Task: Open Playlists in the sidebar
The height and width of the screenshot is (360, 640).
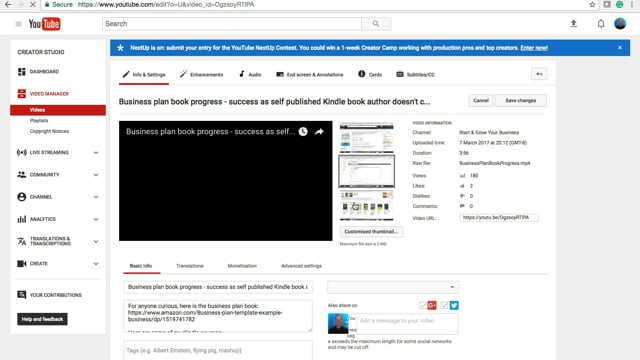Action: pos(39,120)
